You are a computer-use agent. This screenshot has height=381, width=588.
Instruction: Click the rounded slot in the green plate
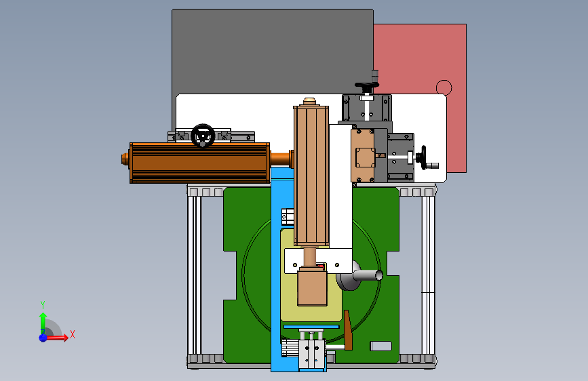coord(381,346)
